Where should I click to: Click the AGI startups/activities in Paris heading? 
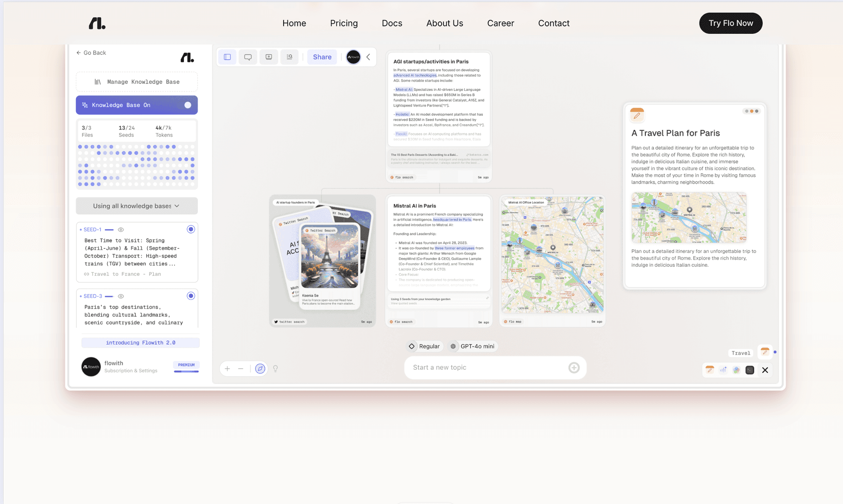[x=431, y=61]
